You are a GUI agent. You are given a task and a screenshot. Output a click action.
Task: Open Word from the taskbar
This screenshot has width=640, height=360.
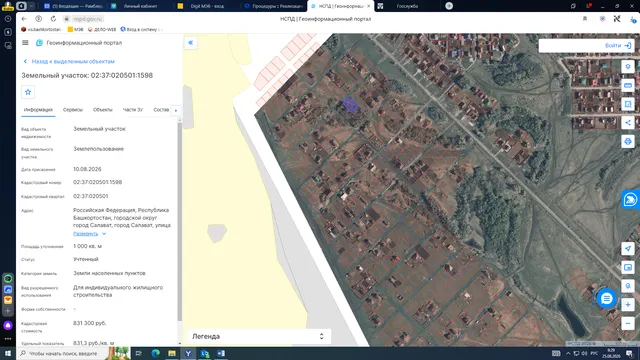tap(221, 353)
